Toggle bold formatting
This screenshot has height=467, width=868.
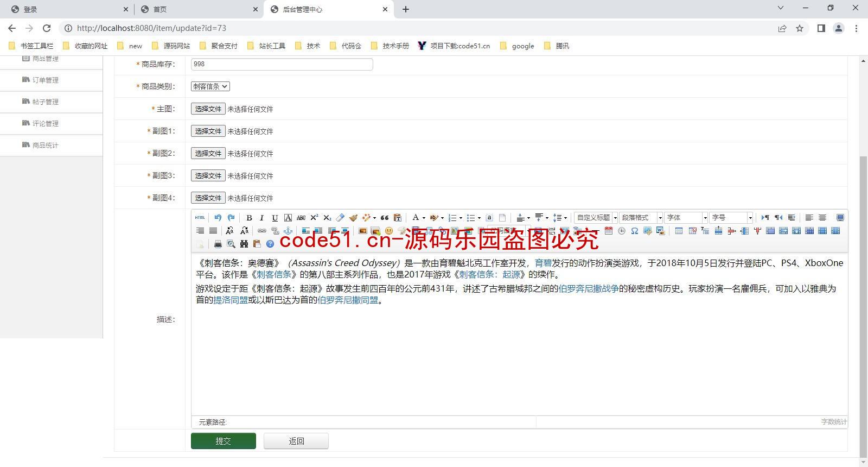point(249,218)
